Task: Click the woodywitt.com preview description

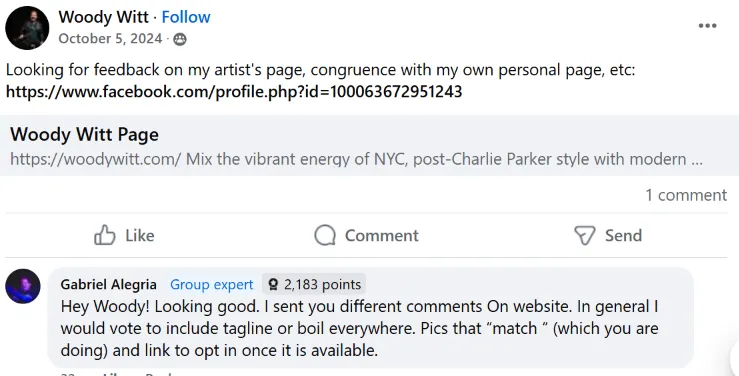Action: tap(356, 159)
